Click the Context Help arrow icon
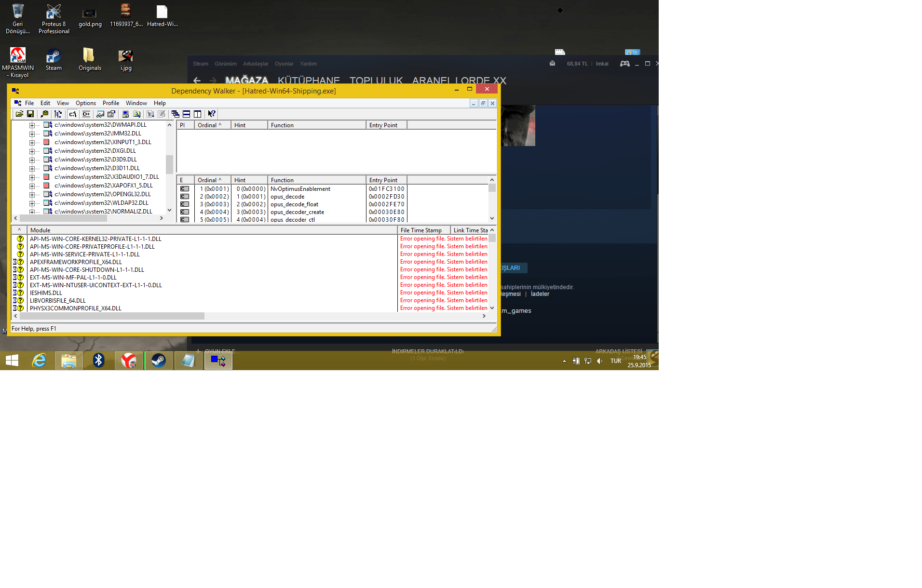Image resolution: width=922 pixels, height=588 pixels. coord(212,114)
